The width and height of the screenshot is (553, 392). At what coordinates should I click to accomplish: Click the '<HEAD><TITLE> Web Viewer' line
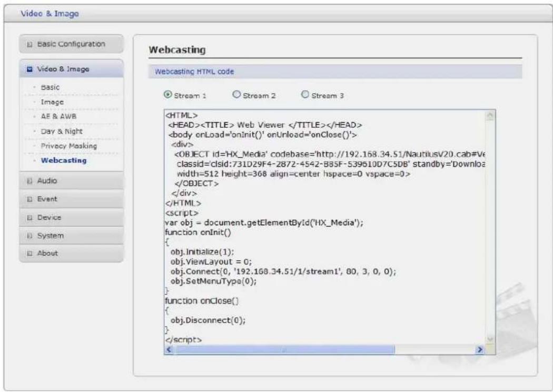tap(265, 125)
